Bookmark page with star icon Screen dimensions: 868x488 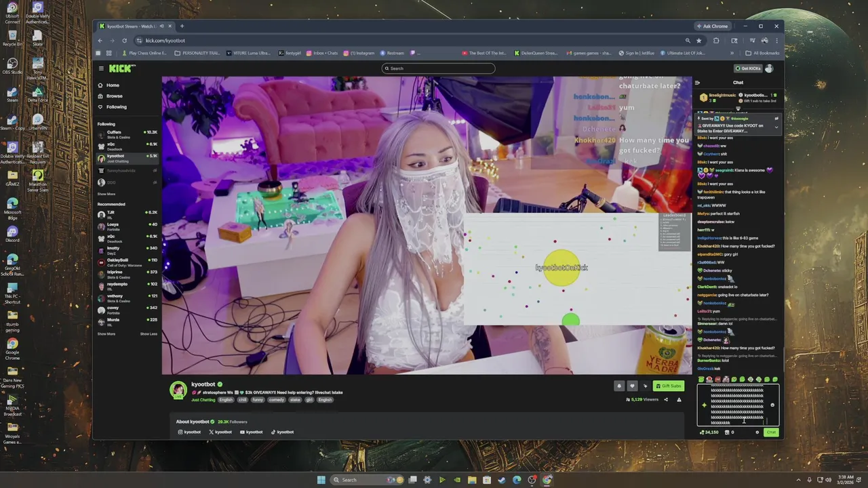(699, 41)
